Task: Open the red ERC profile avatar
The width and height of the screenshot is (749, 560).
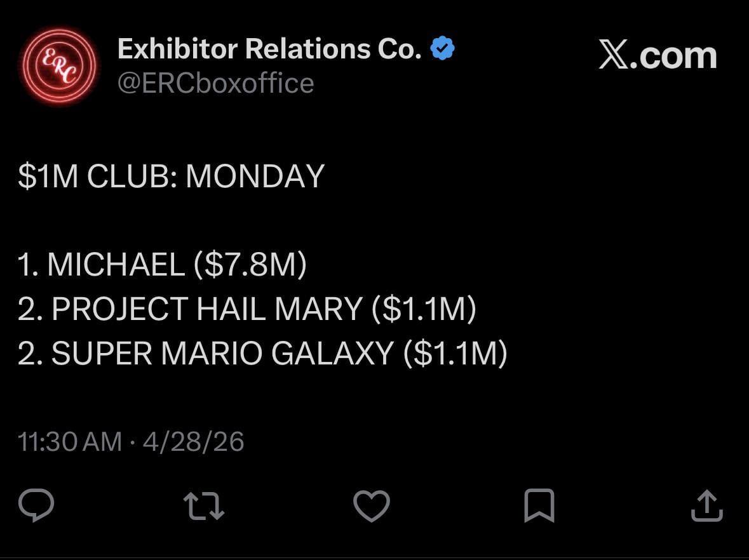Action: (58, 67)
